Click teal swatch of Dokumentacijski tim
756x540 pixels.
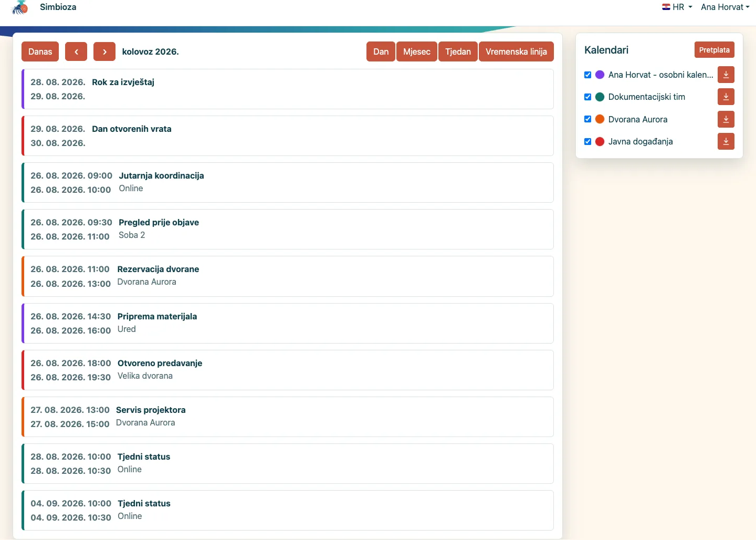(x=600, y=97)
